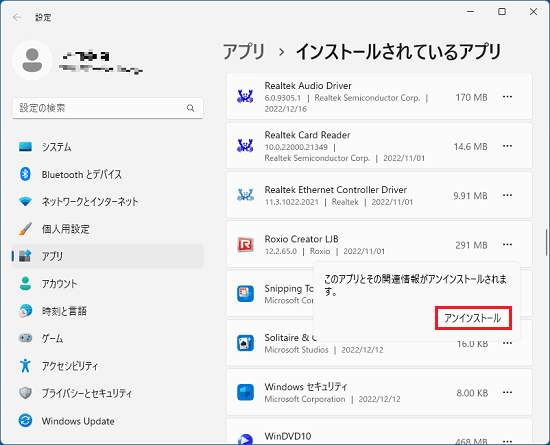Click the vertical scrollbar of the app list
Screen dimensions: 550x445
pos(546,242)
